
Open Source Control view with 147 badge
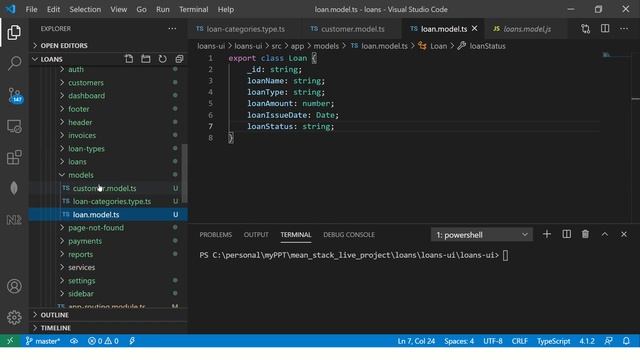click(15, 95)
